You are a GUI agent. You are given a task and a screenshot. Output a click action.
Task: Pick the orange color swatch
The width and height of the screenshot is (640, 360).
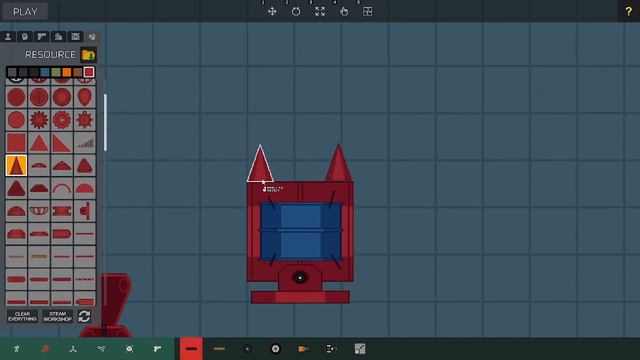point(67,72)
